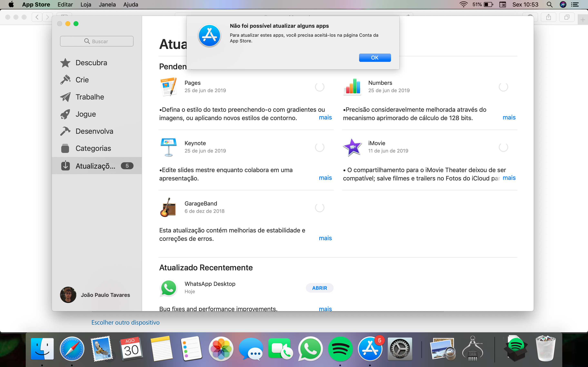Open the Jogue rocket icon
The image size is (588, 367).
coord(65,114)
